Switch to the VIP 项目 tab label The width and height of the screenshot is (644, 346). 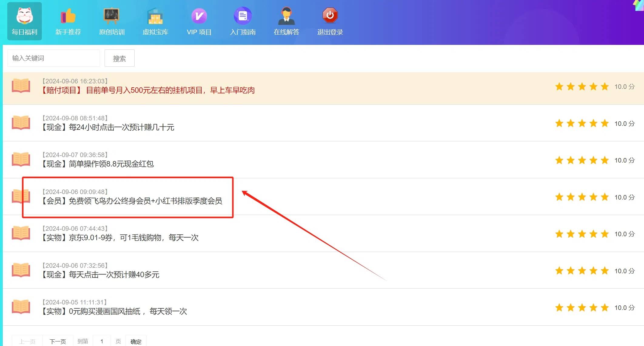(199, 32)
